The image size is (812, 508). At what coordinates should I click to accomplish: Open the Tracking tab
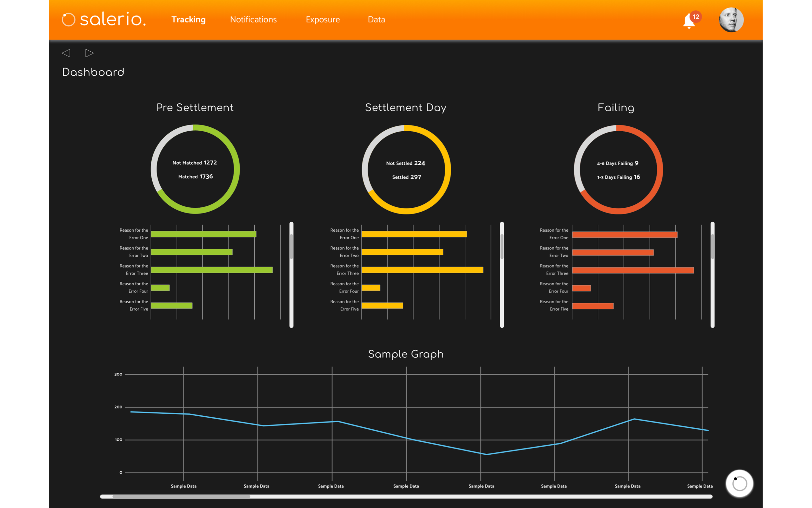click(x=188, y=20)
